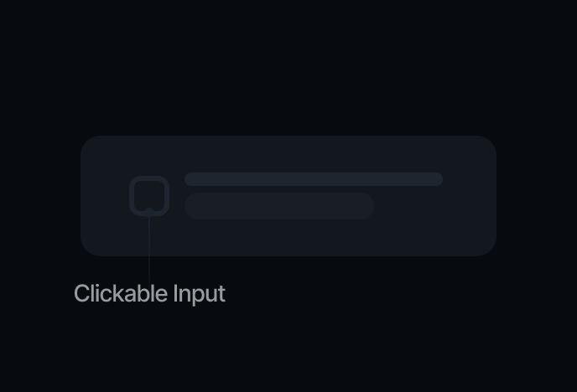Screen dimensions: 577x392
Task: Select the rounded checkbox icon left of bars
Action: point(149,196)
